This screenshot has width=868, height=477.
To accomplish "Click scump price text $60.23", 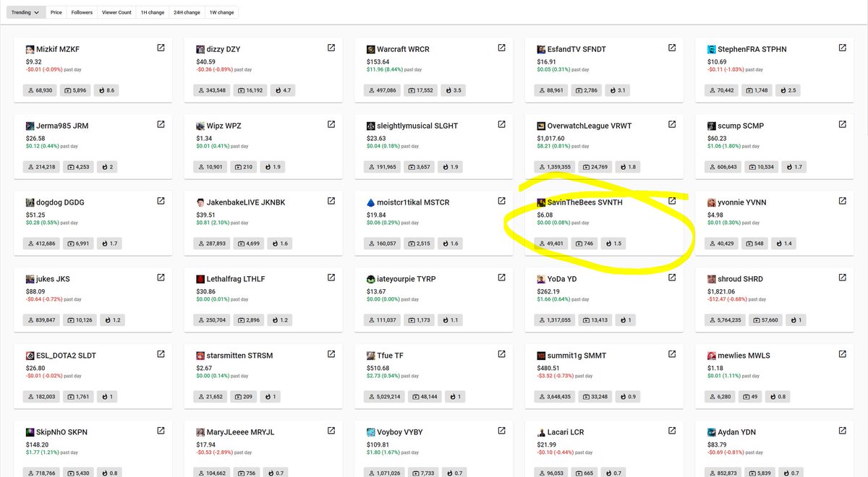I will point(718,139).
